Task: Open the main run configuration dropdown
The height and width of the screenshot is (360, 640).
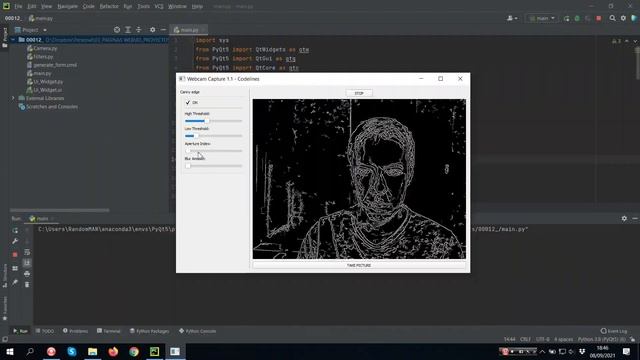Action: [542, 18]
